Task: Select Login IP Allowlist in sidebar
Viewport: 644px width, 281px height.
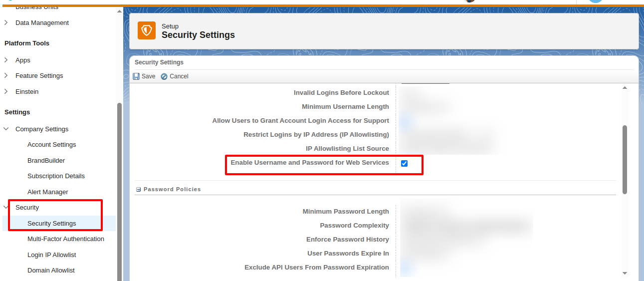Action: 52,255
